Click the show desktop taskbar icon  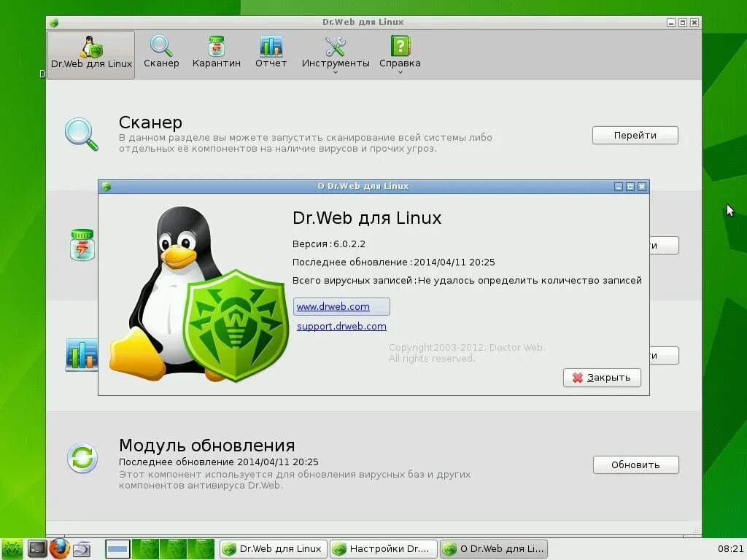pos(82,549)
